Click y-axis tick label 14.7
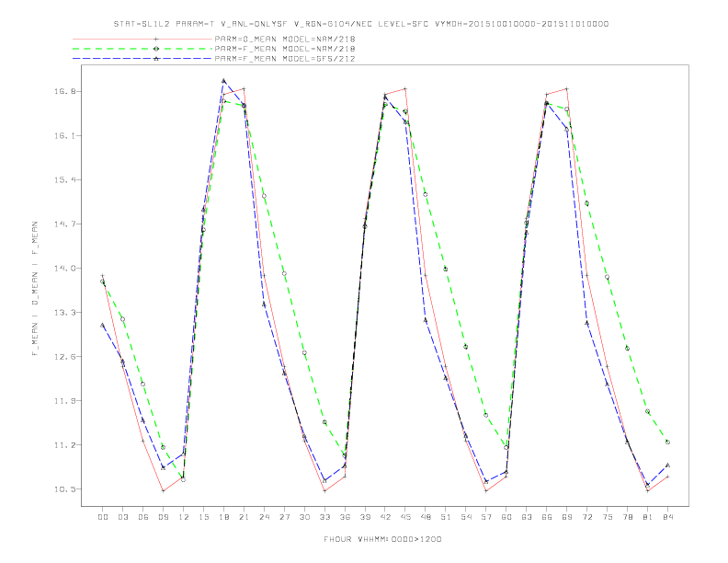The width and height of the screenshot is (728, 563). pos(64,224)
